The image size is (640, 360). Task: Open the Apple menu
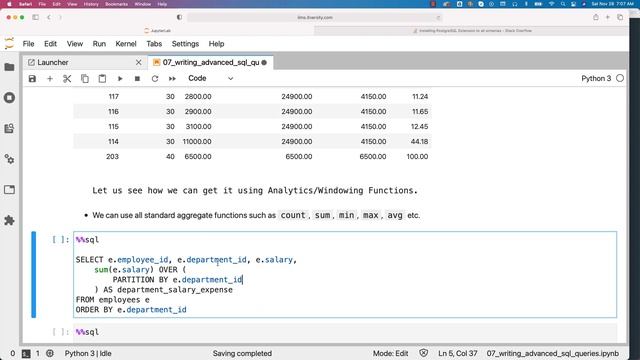click(x=9, y=4)
